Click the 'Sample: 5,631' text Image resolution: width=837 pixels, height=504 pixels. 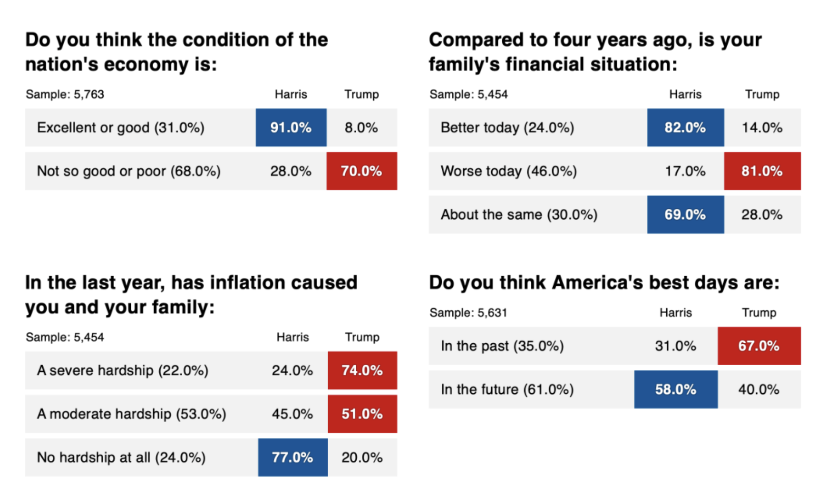[468, 312]
